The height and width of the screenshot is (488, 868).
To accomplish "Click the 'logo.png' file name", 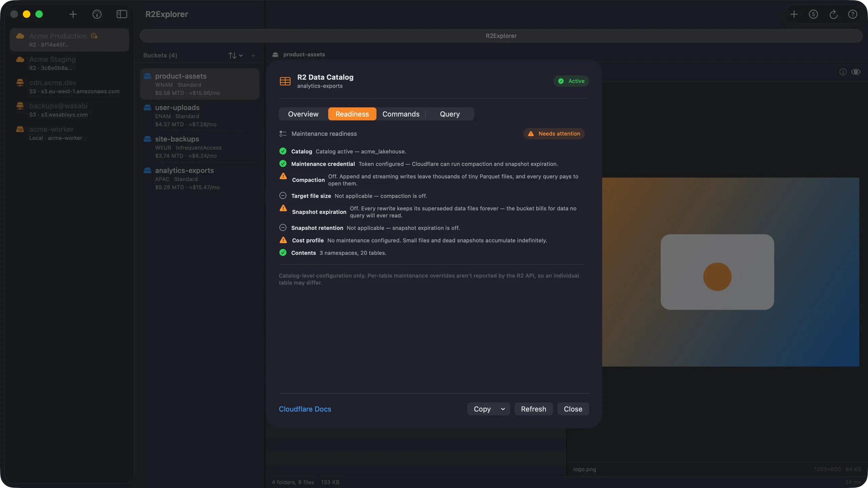I will [585, 469].
